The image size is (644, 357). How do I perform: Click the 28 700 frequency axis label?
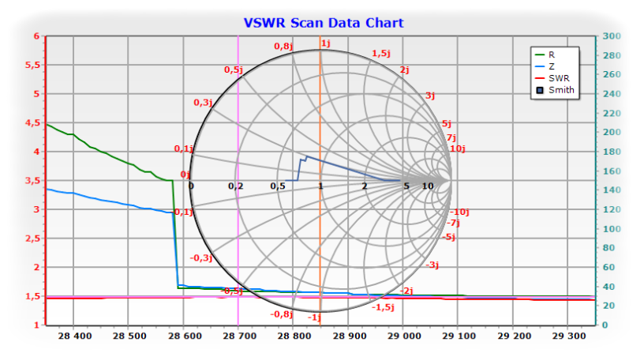click(x=239, y=336)
